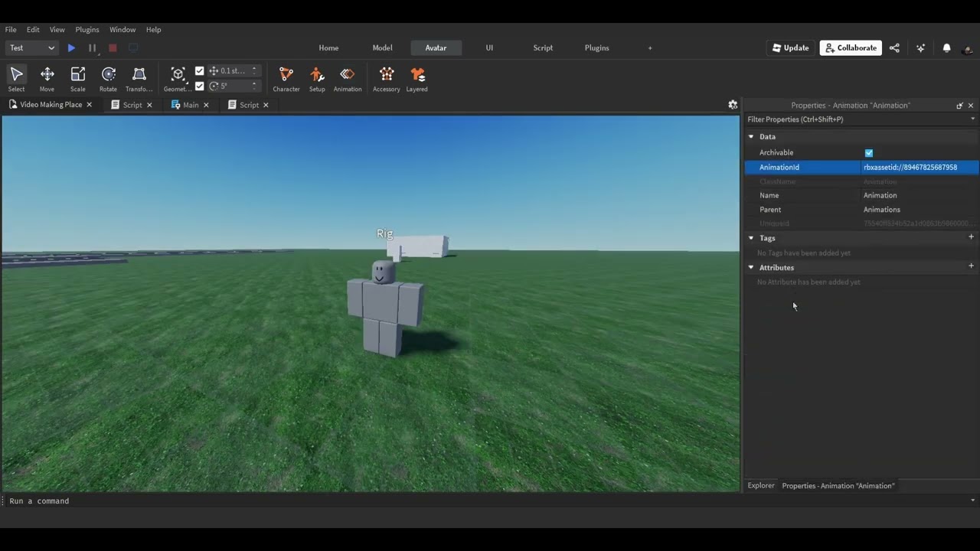
Task: Click the device emulator monitor icon
Action: 133,47
